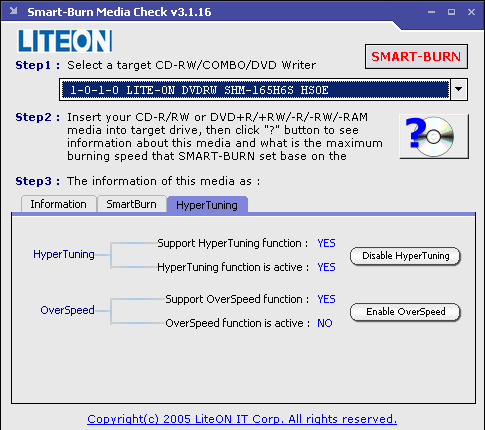Select the HyperTuning tab
485x430 pixels.
207,205
